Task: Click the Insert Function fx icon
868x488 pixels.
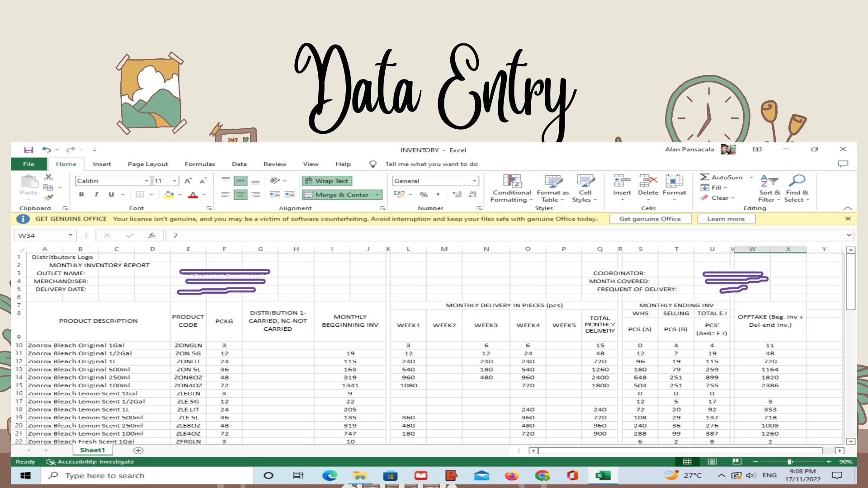Action: point(152,235)
